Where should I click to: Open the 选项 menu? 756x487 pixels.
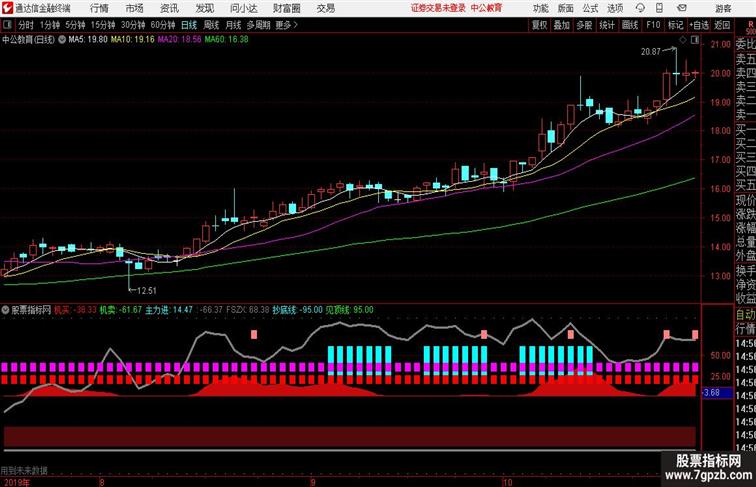pos(615,8)
